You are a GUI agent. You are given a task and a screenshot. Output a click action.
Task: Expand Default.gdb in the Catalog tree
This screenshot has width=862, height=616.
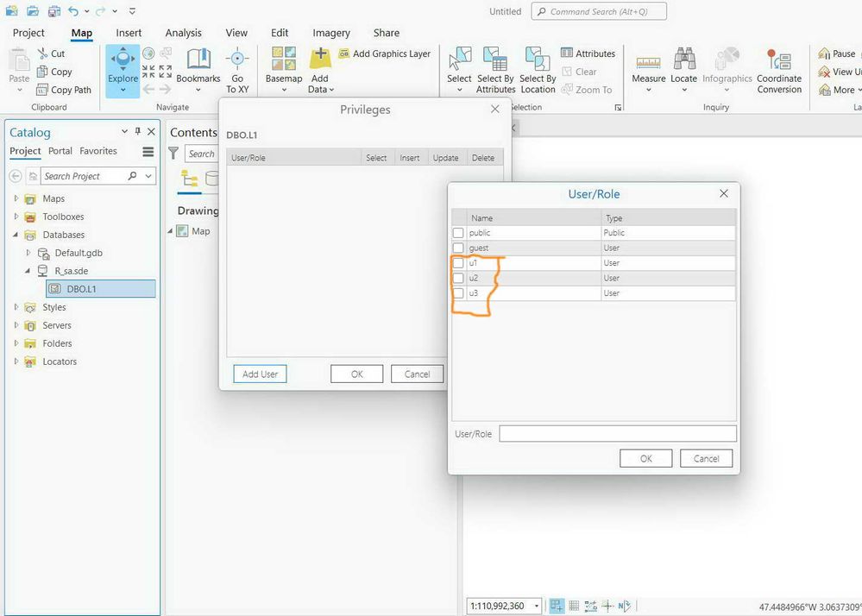28,253
